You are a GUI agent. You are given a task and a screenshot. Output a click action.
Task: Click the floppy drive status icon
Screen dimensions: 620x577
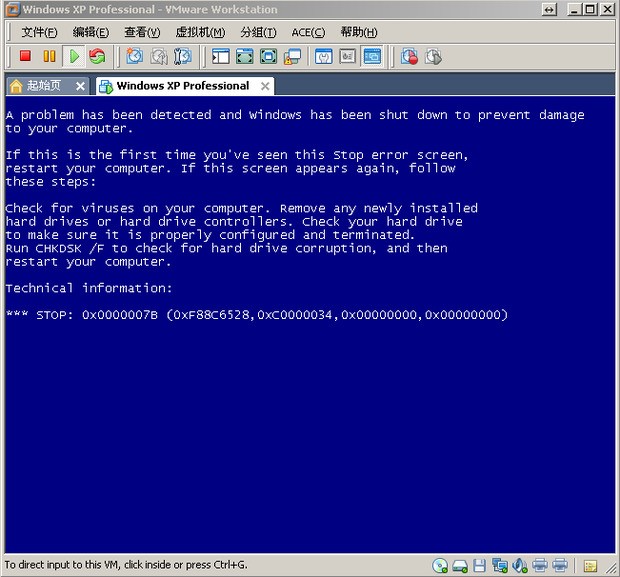point(479,566)
